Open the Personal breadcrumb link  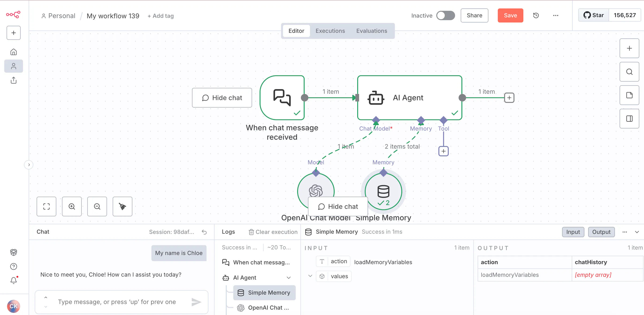(58, 16)
